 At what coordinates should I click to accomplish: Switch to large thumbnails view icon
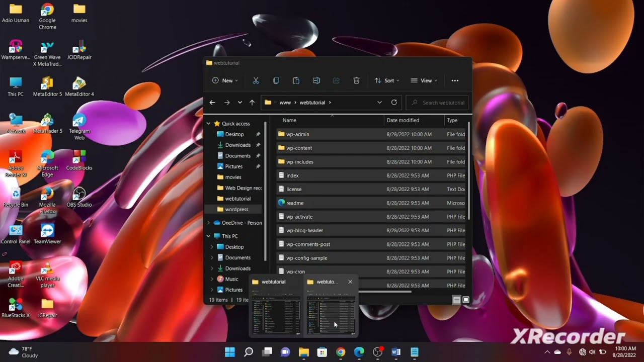pyautogui.click(x=466, y=300)
